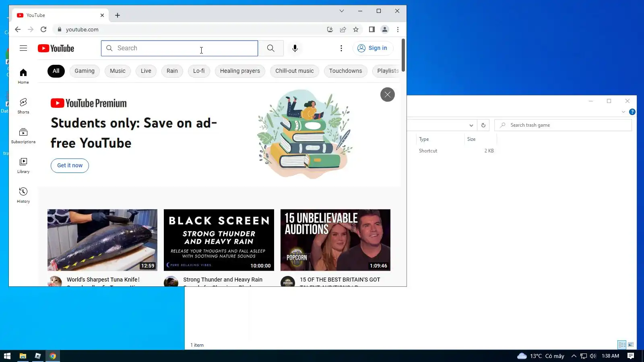Click Chrome icon in the taskbar
Viewport: 644px width, 362px height.
pyautogui.click(x=53, y=356)
